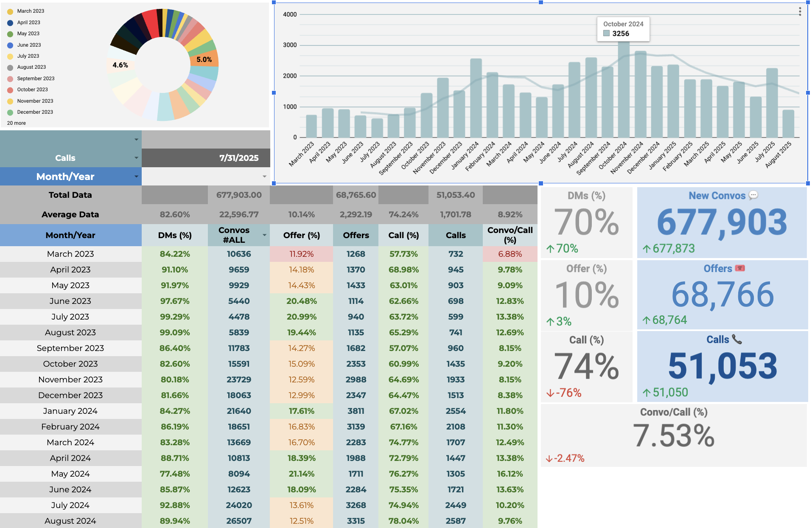Screen dimensions: 812x528
Task: Select the 22,596.77 average convos cell
Action: click(x=239, y=214)
